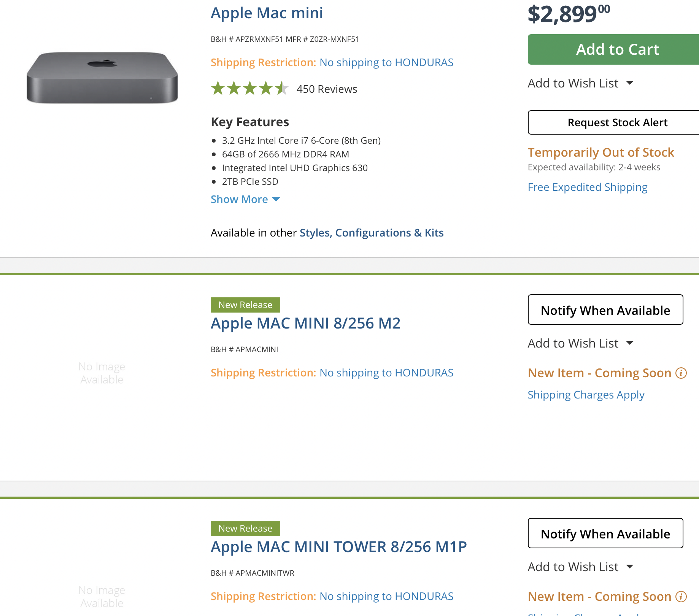Click info icon beside Coming Soon for M2

(681, 373)
